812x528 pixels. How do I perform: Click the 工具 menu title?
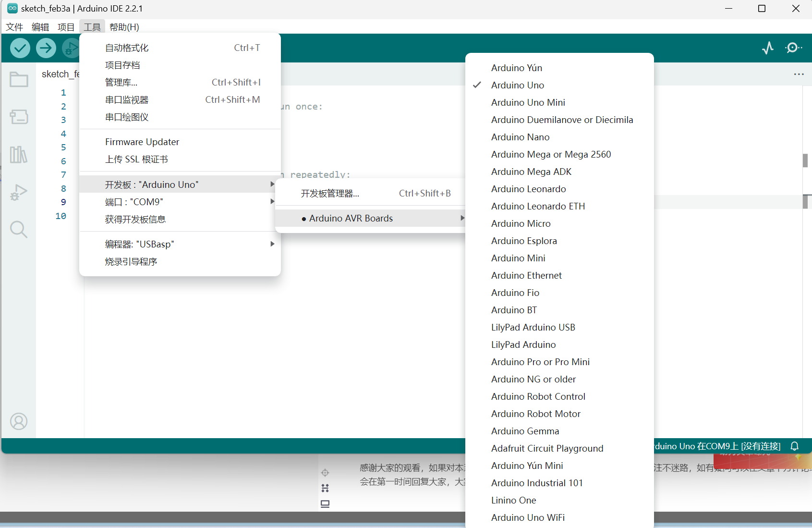(92, 27)
